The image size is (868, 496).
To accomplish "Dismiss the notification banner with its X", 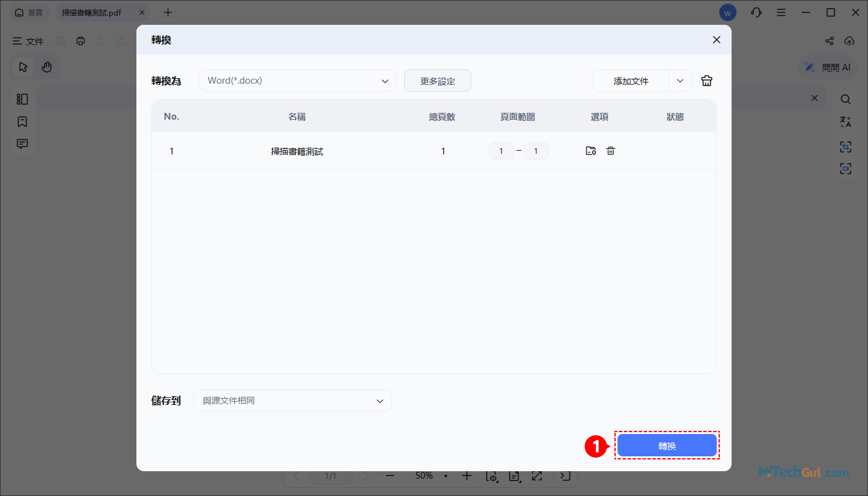I will (x=815, y=98).
